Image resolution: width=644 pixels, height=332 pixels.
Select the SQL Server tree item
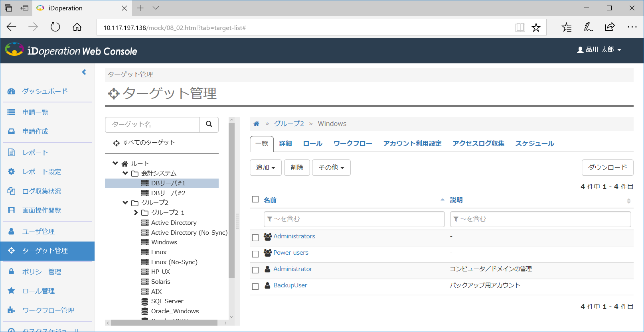(167, 301)
